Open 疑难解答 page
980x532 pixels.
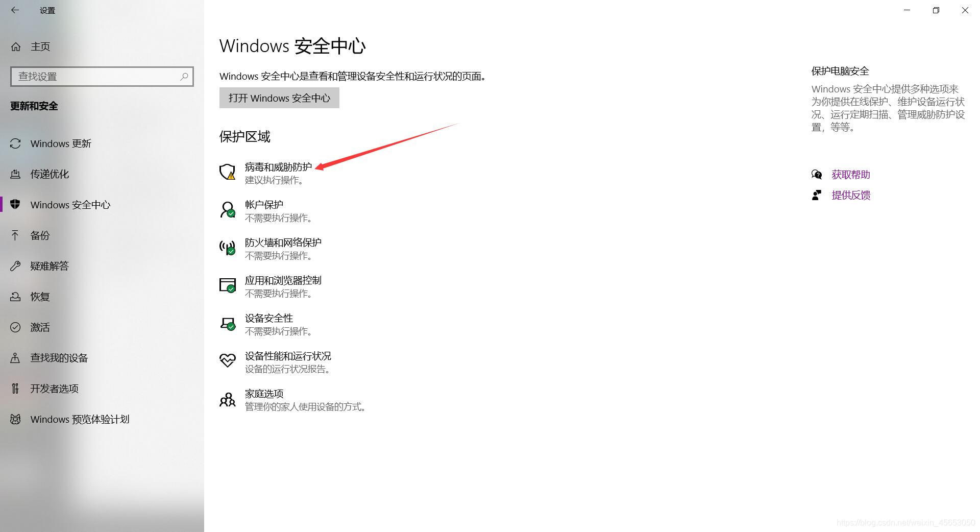[102, 266]
